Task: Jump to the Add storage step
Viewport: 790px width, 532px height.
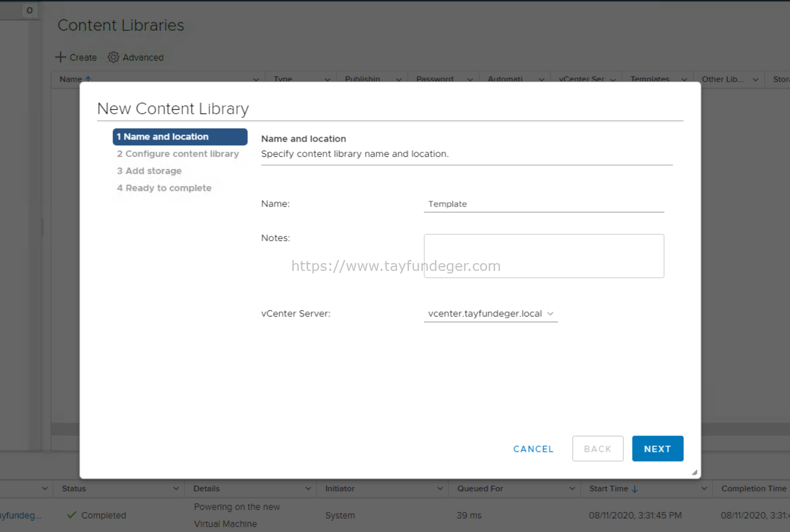Action: click(x=149, y=171)
